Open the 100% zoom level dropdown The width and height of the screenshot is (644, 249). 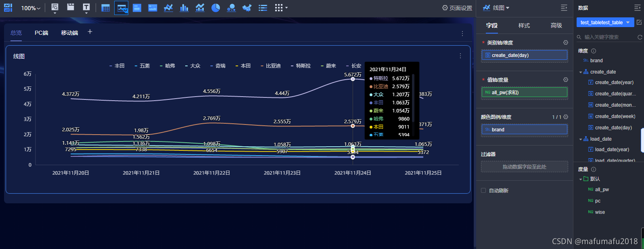(x=30, y=8)
